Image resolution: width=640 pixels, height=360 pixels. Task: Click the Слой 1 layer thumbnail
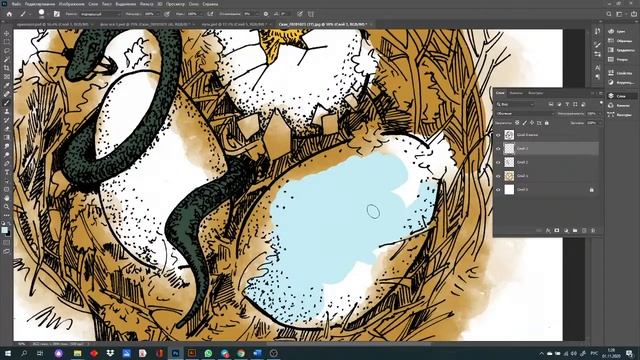[x=509, y=176]
